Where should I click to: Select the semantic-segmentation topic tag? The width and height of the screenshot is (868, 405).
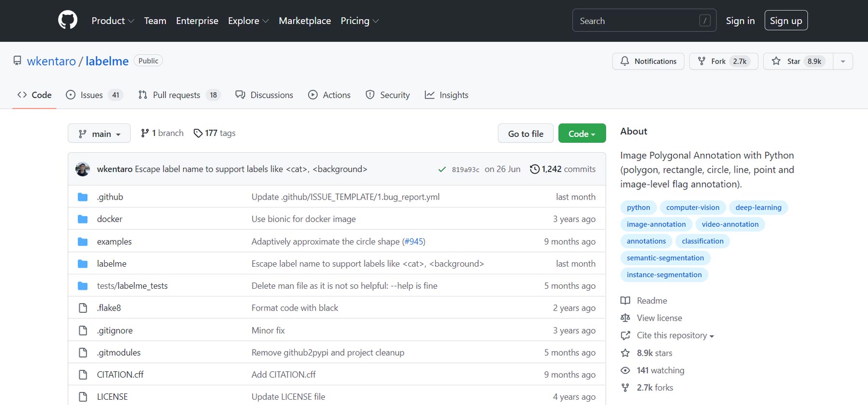pos(665,258)
